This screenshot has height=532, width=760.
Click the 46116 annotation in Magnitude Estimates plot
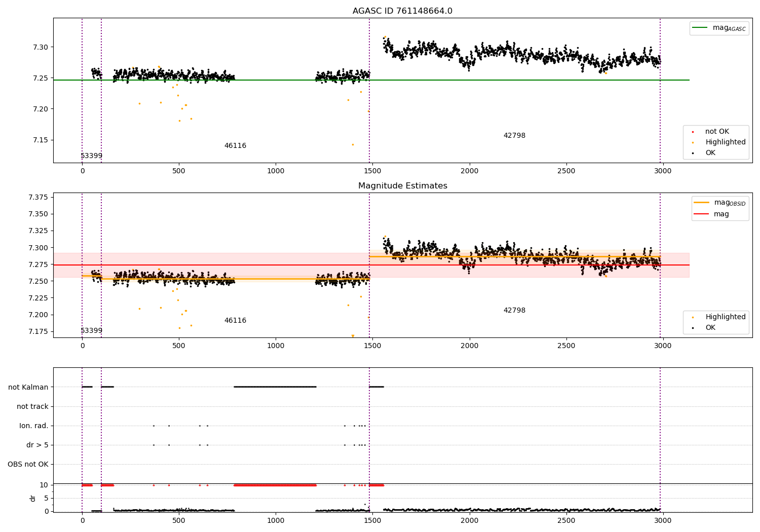click(235, 321)
